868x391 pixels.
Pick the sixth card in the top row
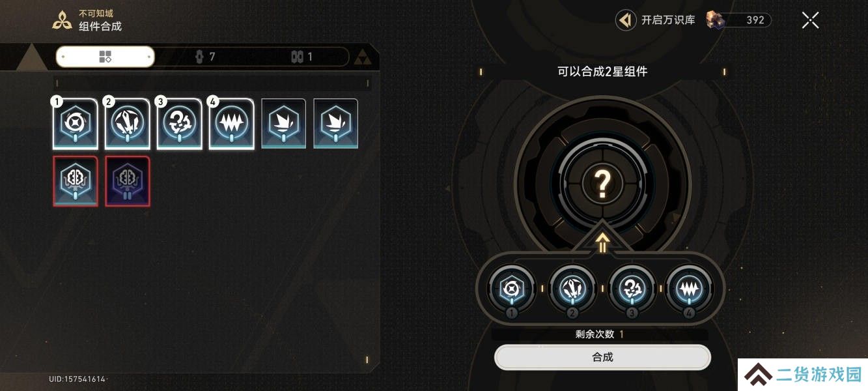336,124
